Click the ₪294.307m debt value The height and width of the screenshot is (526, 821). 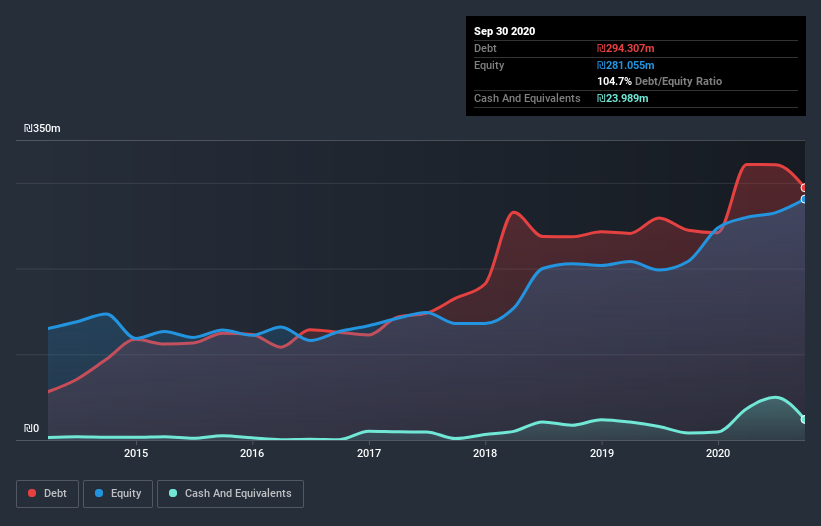(x=626, y=48)
